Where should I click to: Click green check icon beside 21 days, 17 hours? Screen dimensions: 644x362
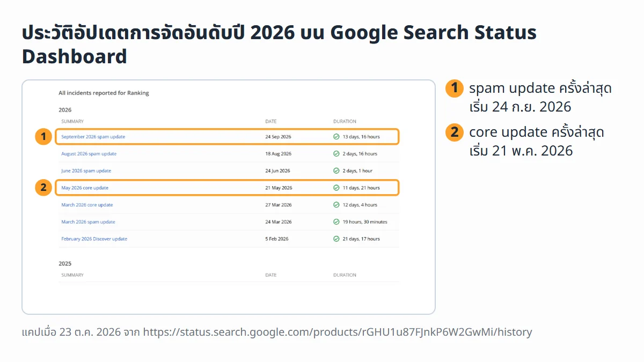point(336,239)
